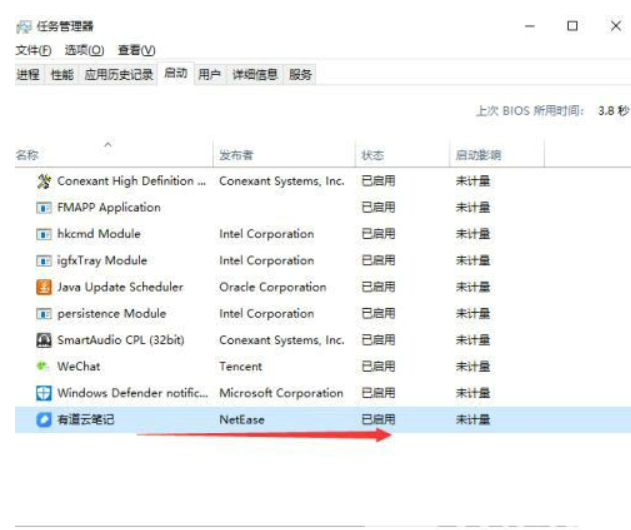Click the Oracle Corporation publisher cell
The image size is (631, 530).
[273, 287]
